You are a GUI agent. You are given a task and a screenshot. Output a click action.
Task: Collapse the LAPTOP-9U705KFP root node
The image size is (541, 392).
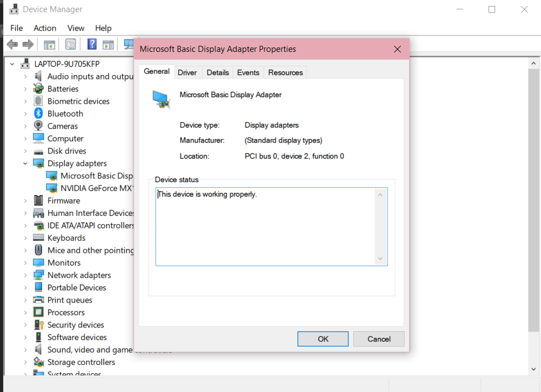pos(12,64)
